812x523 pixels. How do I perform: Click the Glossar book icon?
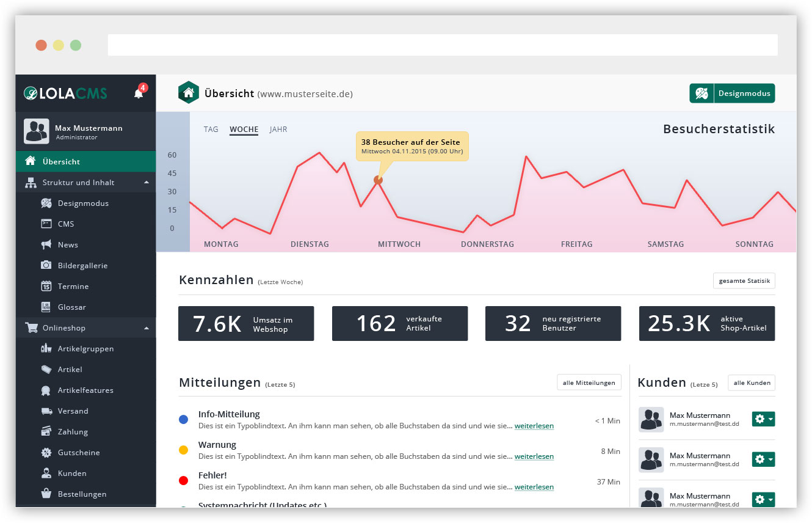point(46,307)
